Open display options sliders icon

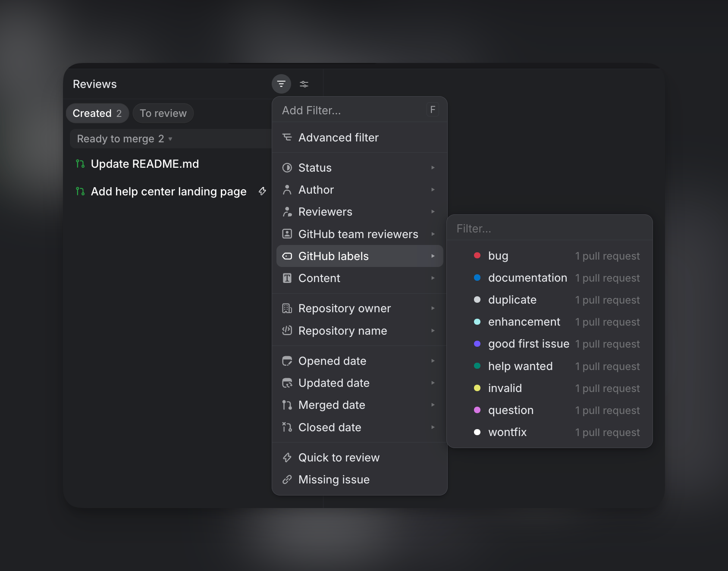304,84
